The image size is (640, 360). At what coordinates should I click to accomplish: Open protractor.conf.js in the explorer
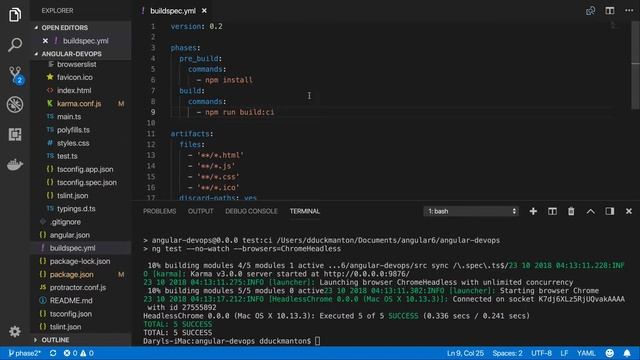[x=78, y=287]
